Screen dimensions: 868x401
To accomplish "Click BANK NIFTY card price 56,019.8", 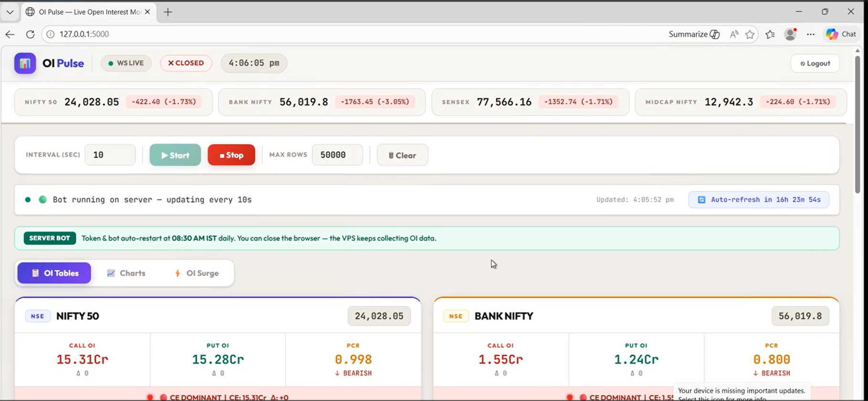I will click(800, 316).
